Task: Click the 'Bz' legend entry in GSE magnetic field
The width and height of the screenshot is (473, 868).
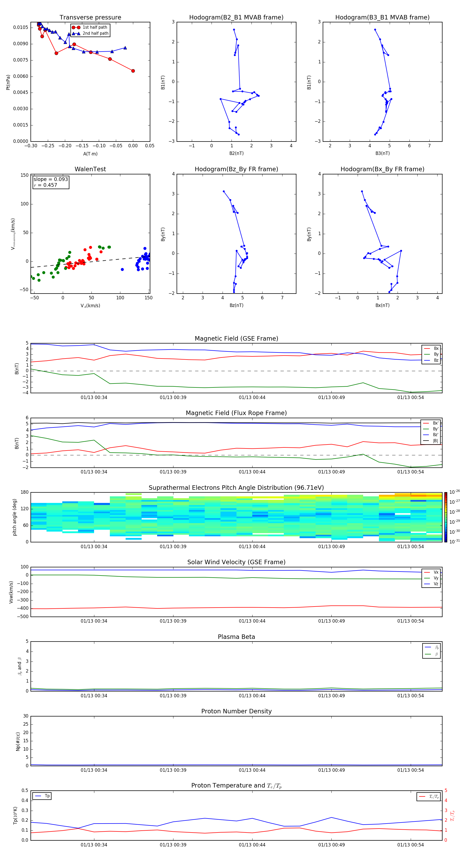Action: pos(431,360)
